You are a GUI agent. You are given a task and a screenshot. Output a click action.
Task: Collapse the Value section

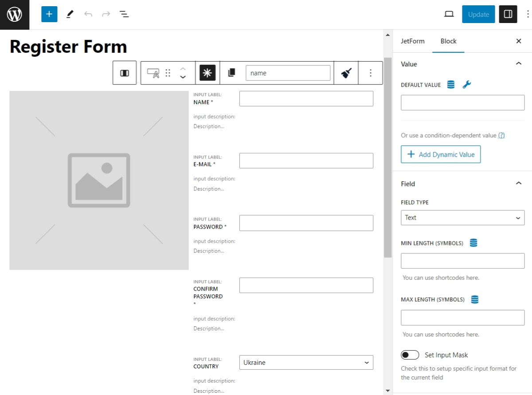pos(519,64)
